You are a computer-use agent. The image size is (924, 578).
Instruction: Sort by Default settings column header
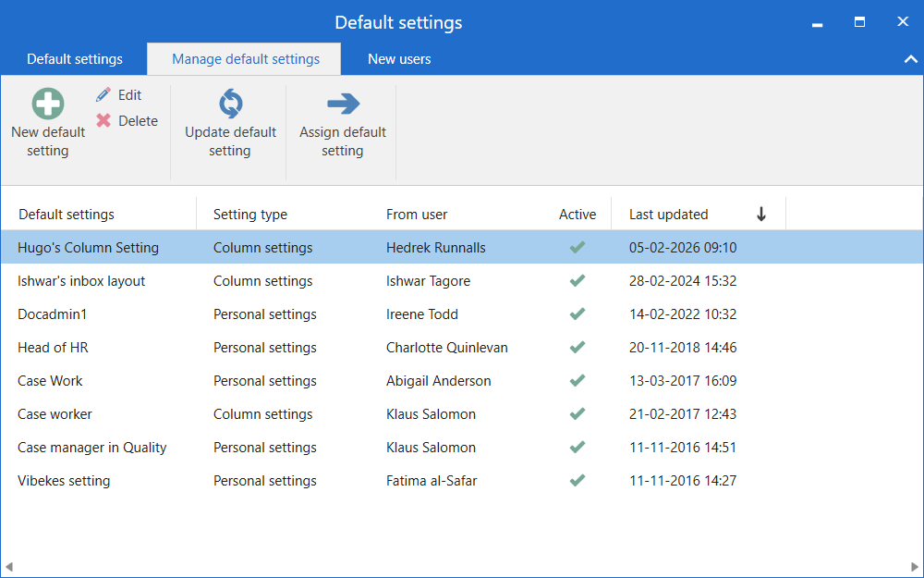click(67, 215)
